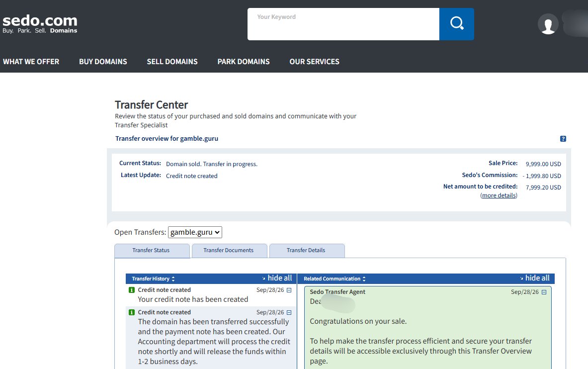The width and height of the screenshot is (588, 369).
Task: Click the blue search magnifier button
Action: (x=456, y=24)
